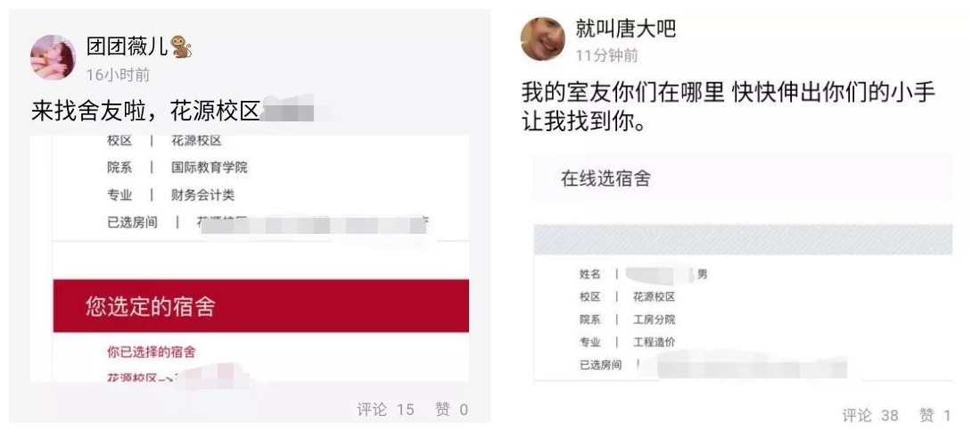Click the 工程造价 major value

654,342
